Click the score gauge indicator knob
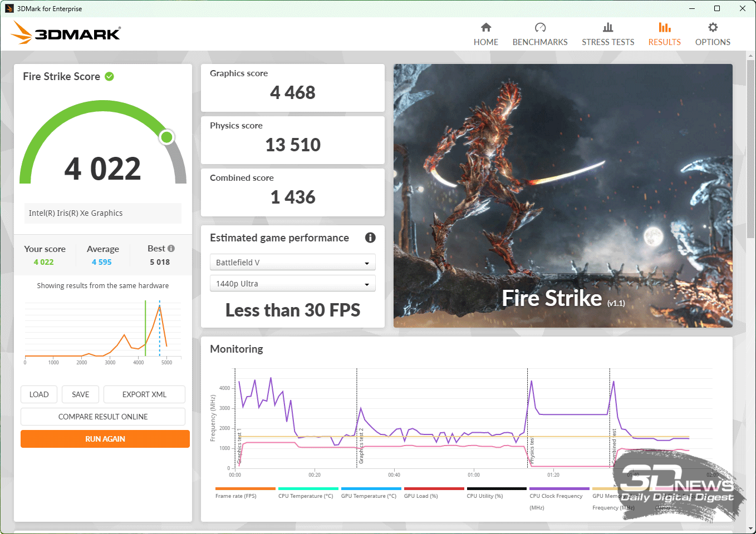Viewport: 756px width, 534px height. [x=166, y=137]
